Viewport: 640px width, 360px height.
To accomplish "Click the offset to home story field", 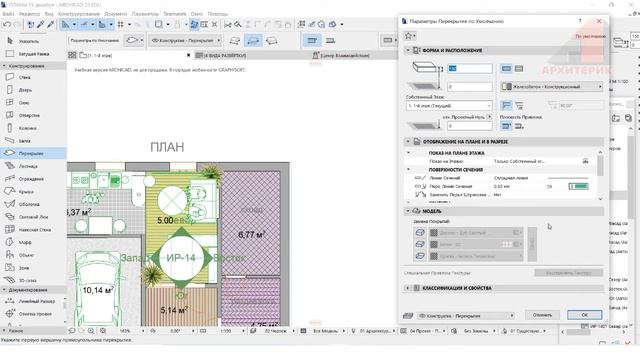I will point(470,87).
